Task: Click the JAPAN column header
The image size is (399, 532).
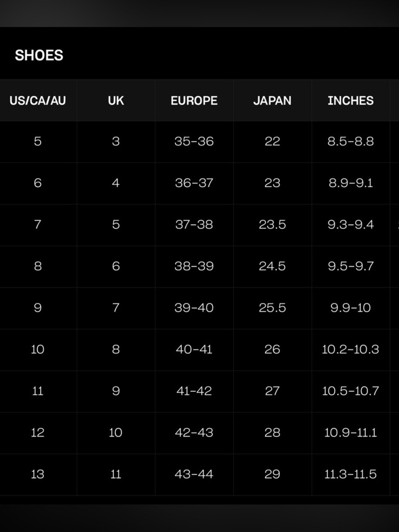Action: pos(272,101)
